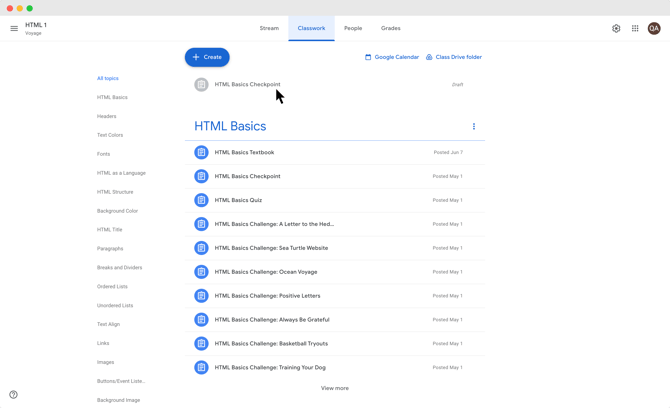
Task: Switch to the Stream tab
Action: [x=269, y=28]
